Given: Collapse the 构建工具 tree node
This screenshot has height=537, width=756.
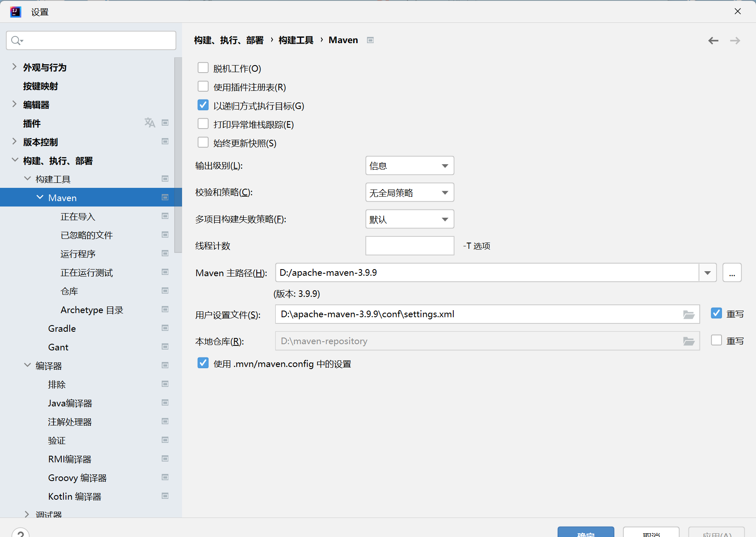Looking at the screenshot, I should pos(27,178).
